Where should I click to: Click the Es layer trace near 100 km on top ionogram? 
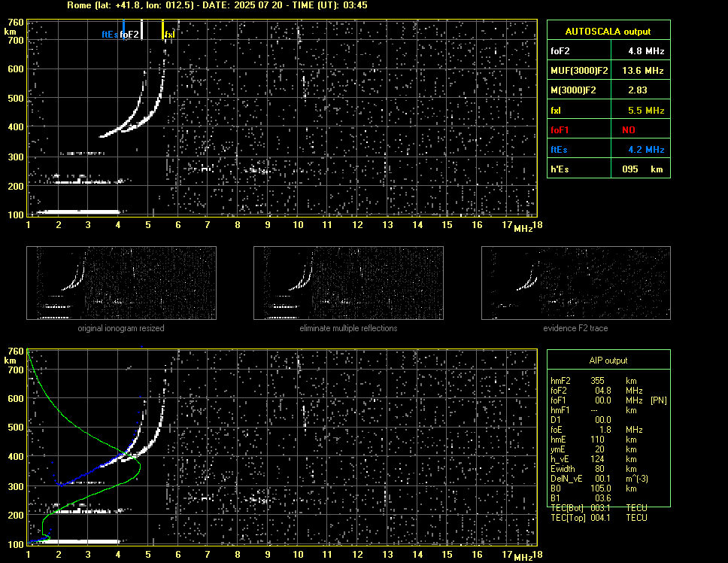click(78, 212)
